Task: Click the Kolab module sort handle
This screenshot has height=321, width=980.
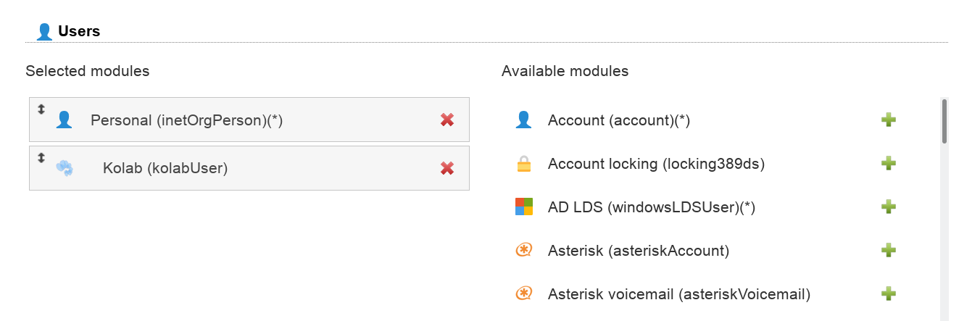Action: (41, 157)
